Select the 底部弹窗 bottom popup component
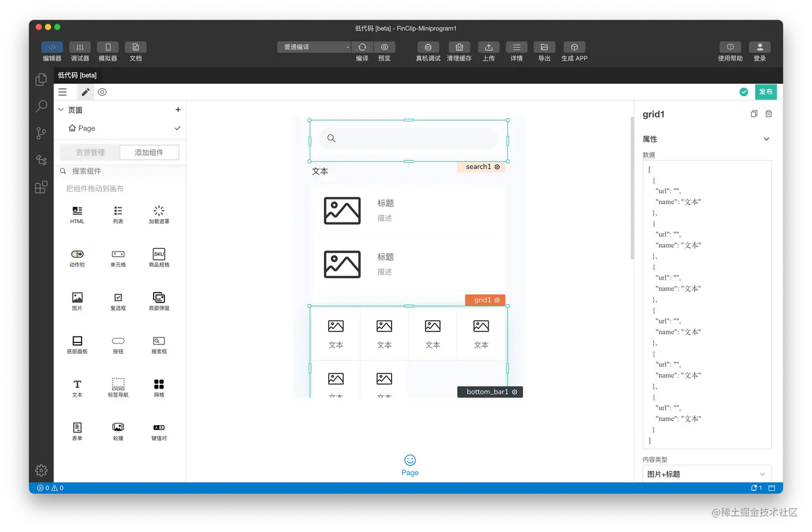This screenshot has width=812, height=532. (x=159, y=302)
